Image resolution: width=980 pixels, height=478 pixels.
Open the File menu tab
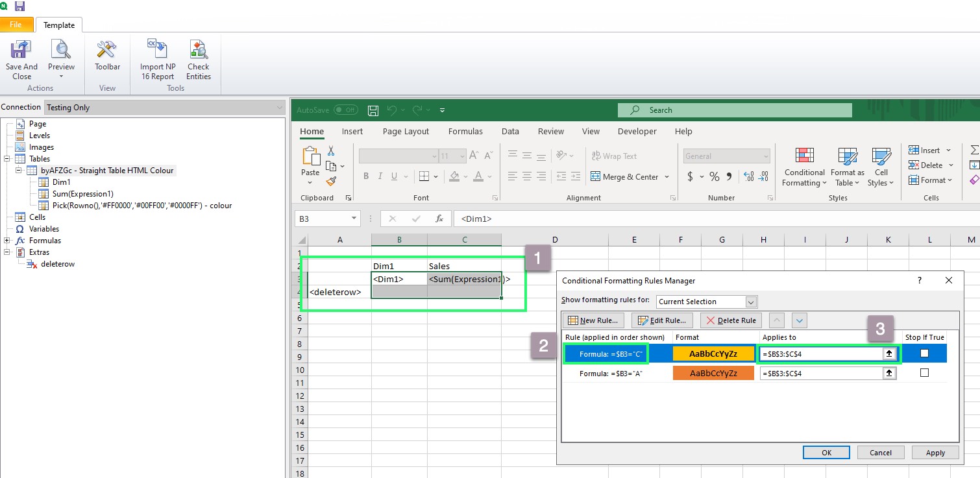click(x=16, y=25)
